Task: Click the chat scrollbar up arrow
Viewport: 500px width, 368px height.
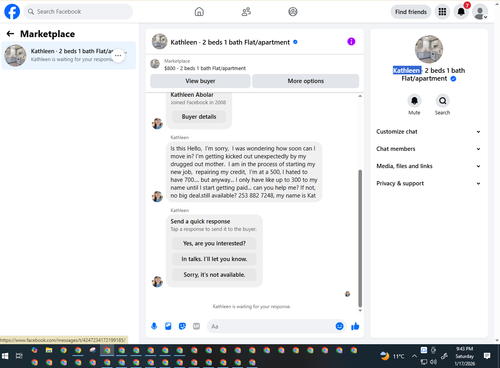Action: point(360,96)
